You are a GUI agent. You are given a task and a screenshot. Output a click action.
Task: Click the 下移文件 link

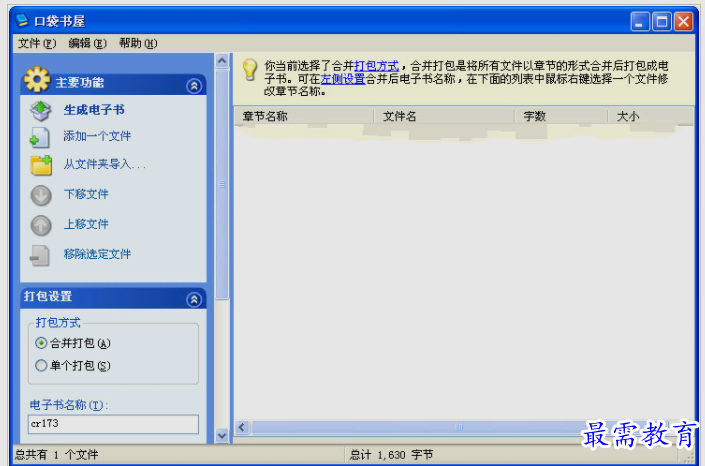coord(86,194)
